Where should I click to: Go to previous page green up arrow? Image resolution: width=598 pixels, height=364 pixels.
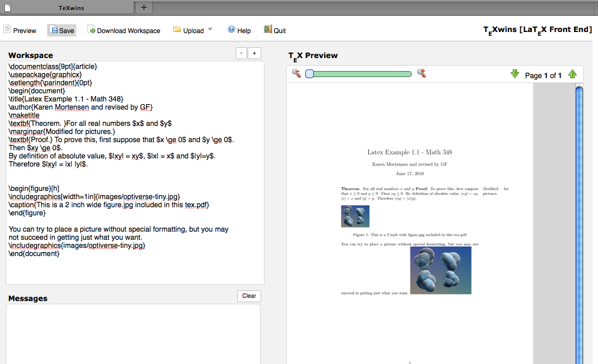[x=572, y=74]
